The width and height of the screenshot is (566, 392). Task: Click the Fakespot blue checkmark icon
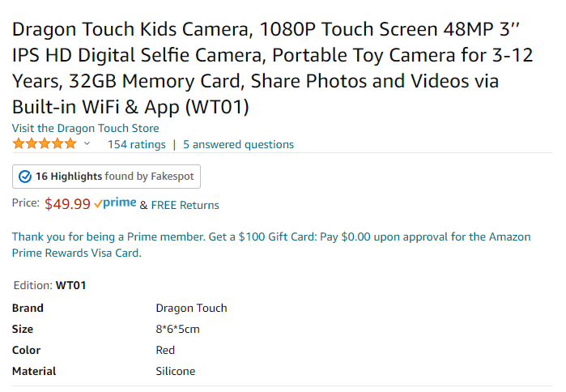coord(25,177)
